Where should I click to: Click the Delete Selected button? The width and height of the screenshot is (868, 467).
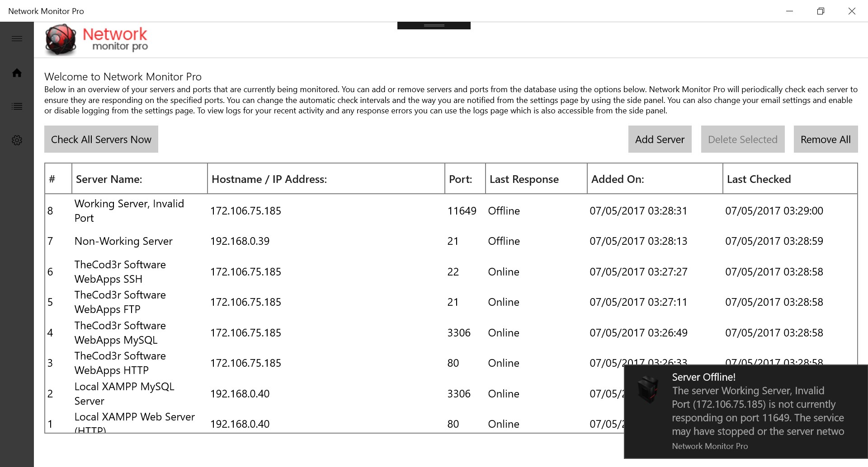point(742,139)
